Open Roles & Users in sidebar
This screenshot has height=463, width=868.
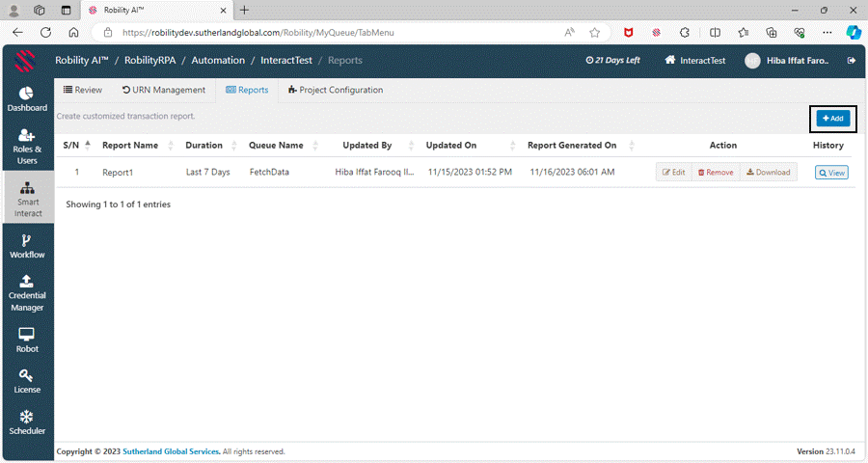pyautogui.click(x=27, y=147)
